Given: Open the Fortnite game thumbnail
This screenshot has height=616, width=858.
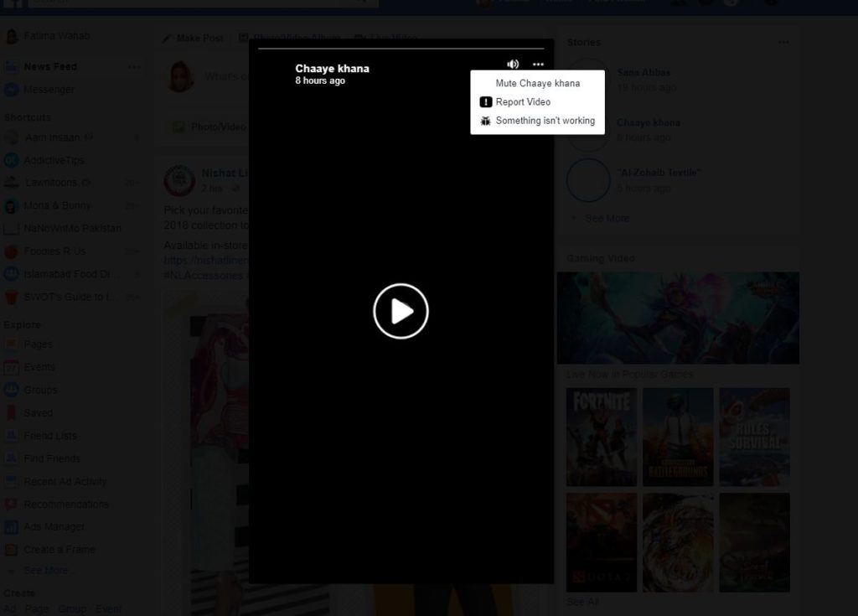Looking at the screenshot, I should tap(601, 437).
